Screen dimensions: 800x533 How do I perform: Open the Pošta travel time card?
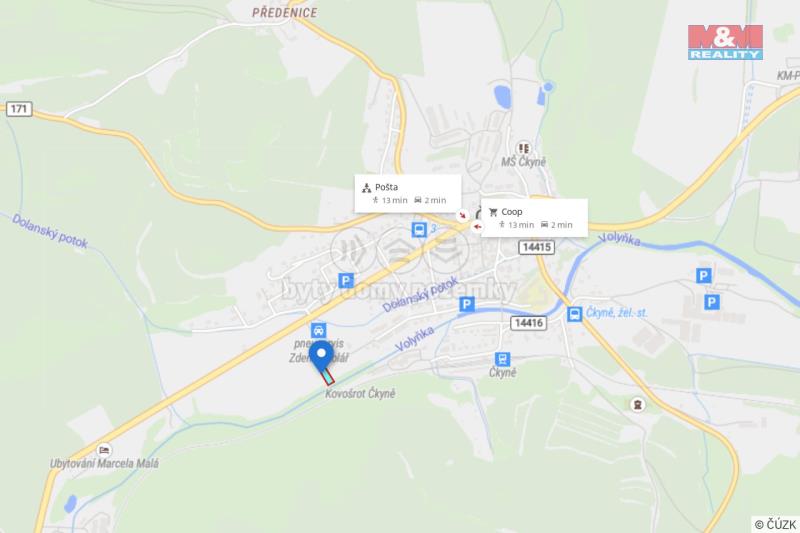coord(408,194)
